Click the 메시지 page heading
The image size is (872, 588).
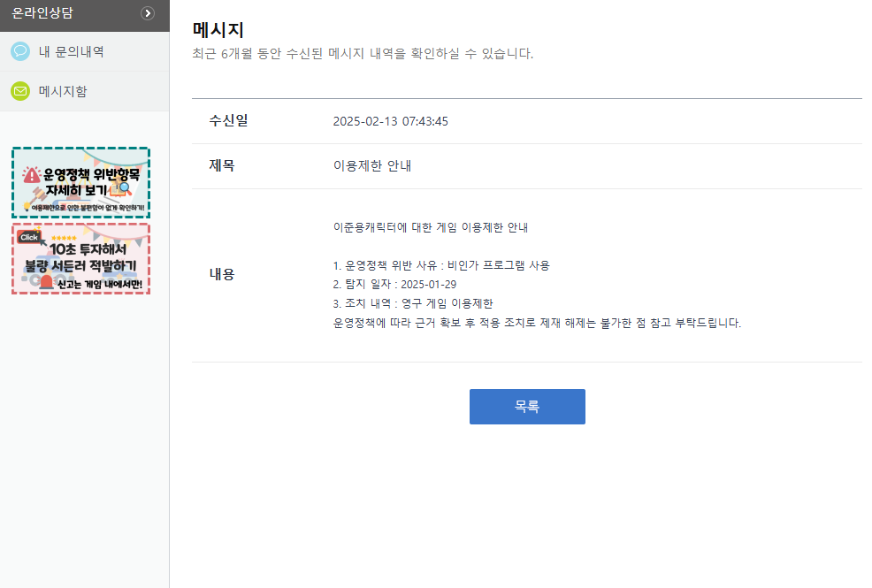point(218,31)
